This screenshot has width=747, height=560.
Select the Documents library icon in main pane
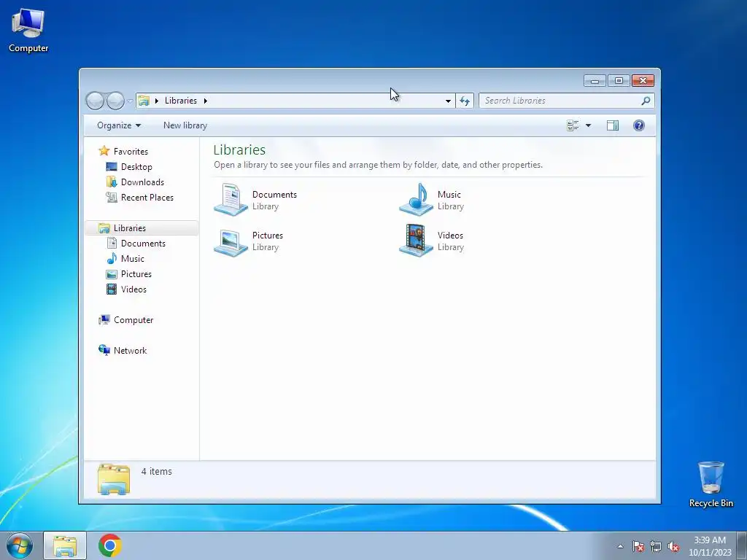tap(231, 200)
